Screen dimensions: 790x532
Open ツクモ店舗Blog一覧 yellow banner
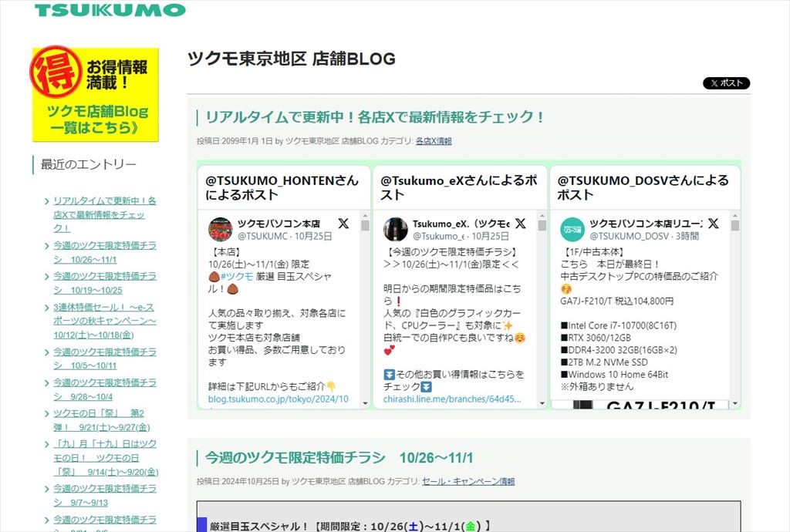(x=95, y=95)
